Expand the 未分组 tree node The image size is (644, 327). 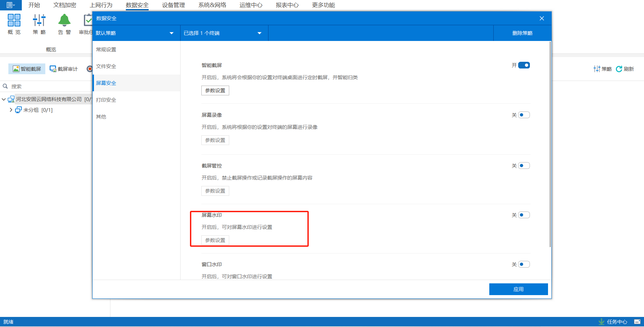(x=11, y=110)
